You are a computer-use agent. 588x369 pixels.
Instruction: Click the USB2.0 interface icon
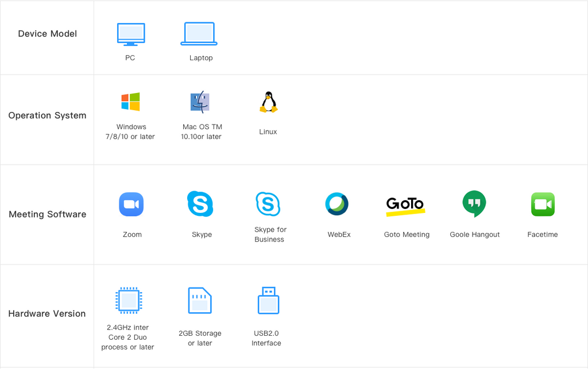click(268, 301)
